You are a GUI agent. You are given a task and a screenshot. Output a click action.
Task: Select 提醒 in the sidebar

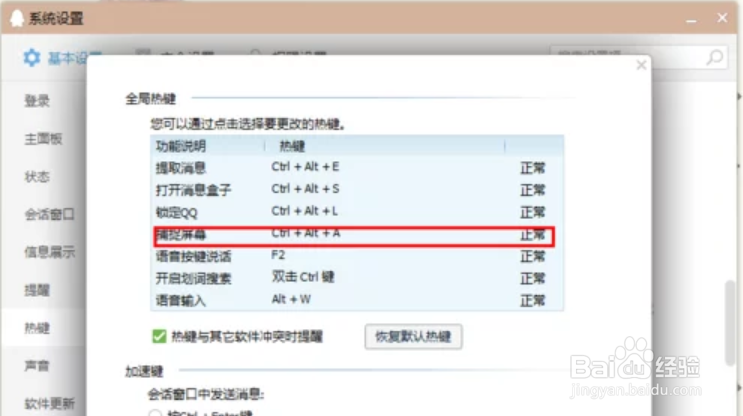point(37,290)
